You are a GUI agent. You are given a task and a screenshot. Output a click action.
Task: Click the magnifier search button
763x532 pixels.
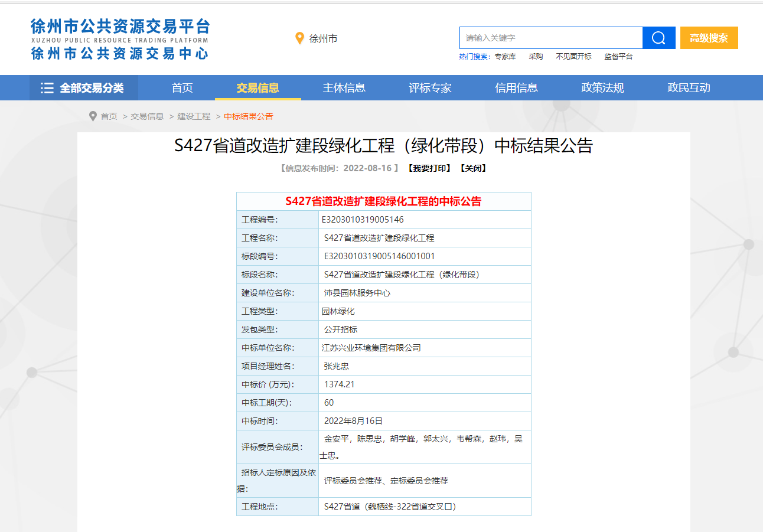click(658, 38)
